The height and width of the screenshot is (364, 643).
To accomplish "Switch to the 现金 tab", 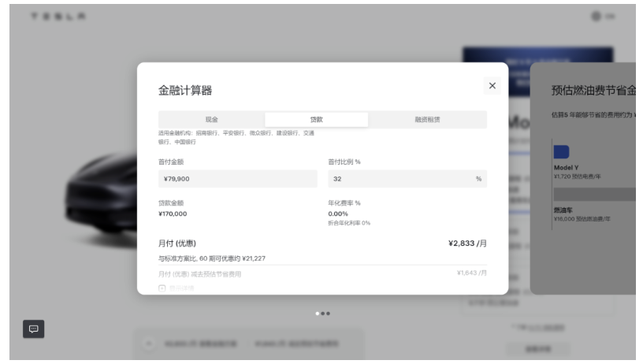I will pos(211,120).
